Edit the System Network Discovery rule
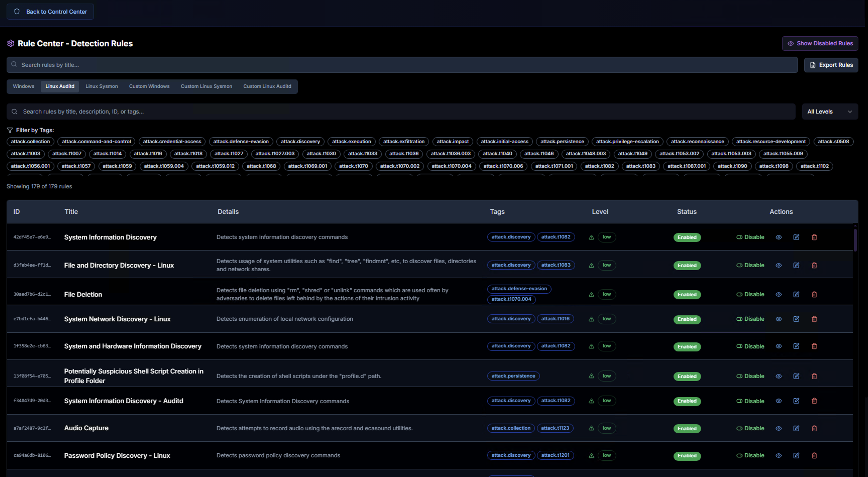This screenshot has width=868, height=477. (796, 319)
